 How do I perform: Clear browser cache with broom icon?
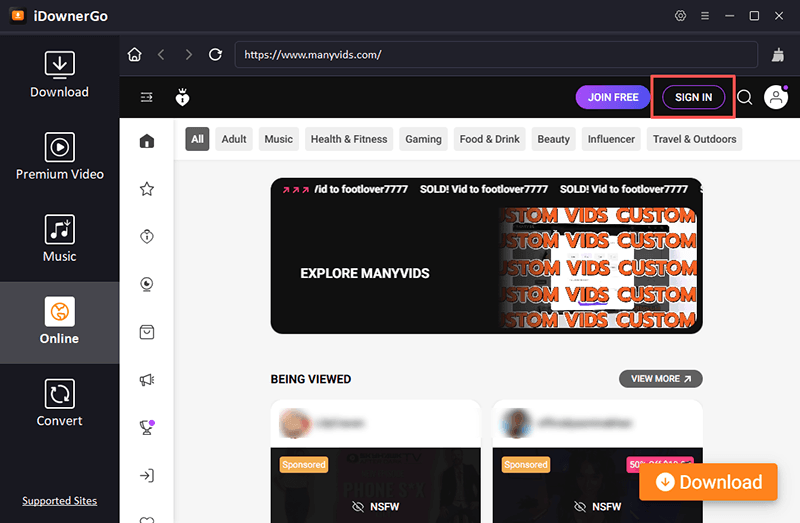click(x=778, y=55)
